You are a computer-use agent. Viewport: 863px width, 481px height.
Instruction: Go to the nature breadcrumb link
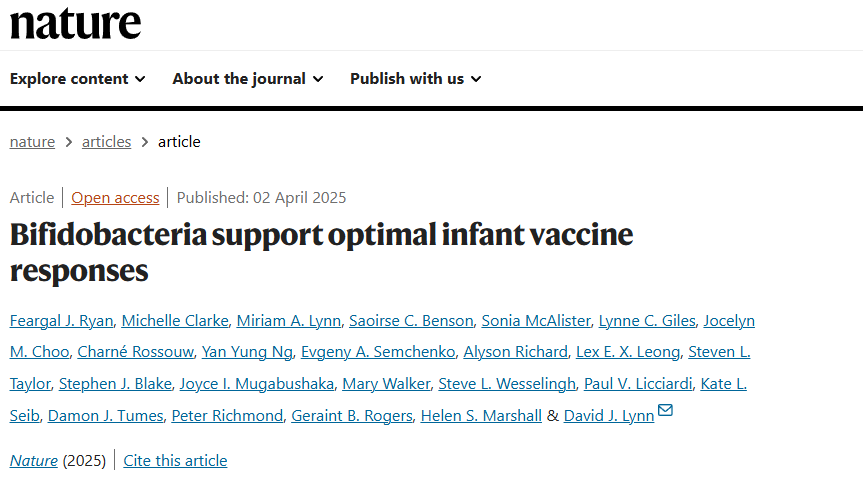pyautogui.click(x=32, y=142)
